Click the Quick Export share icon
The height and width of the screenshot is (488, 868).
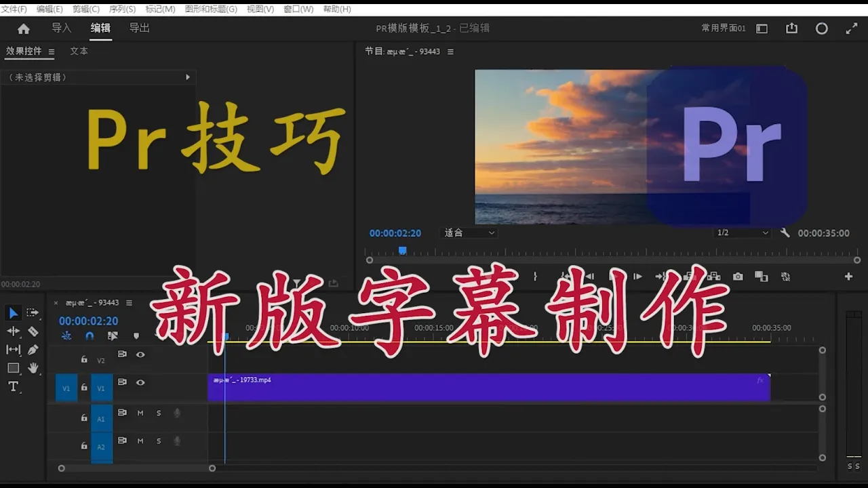pos(791,28)
